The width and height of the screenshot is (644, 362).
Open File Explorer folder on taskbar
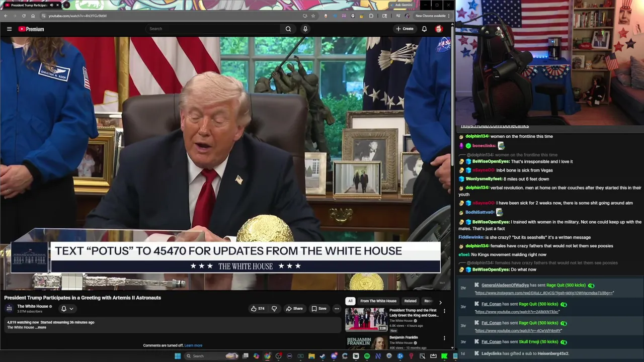coord(311,356)
